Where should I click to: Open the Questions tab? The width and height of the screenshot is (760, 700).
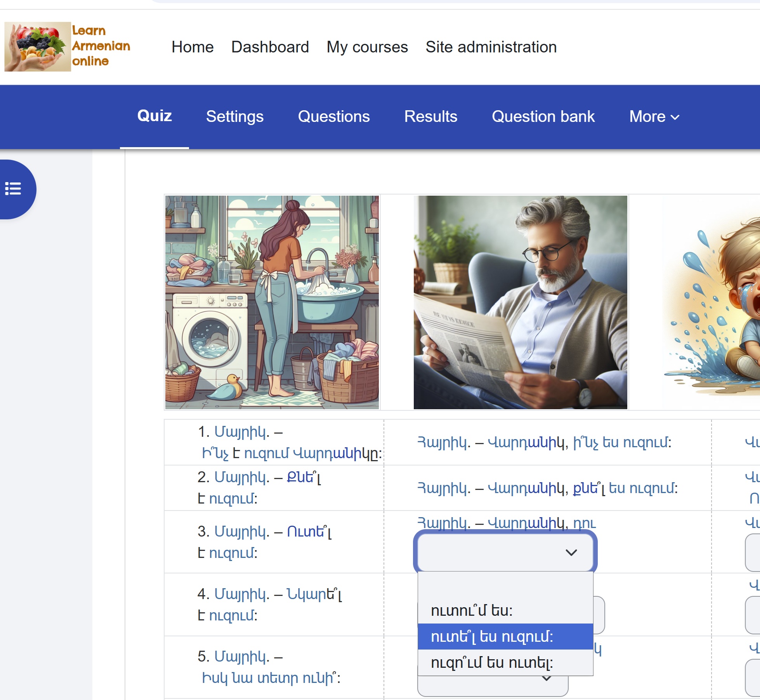pyautogui.click(x=333, y=116)
